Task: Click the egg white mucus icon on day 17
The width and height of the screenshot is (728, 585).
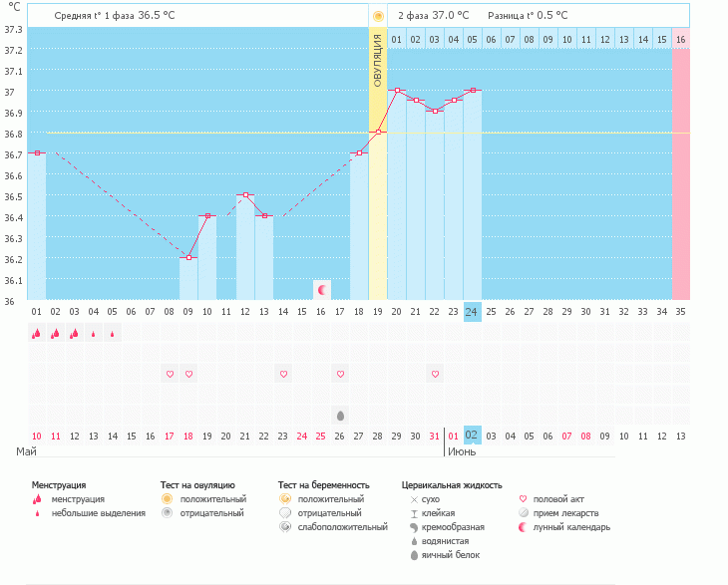Action: 340,415
